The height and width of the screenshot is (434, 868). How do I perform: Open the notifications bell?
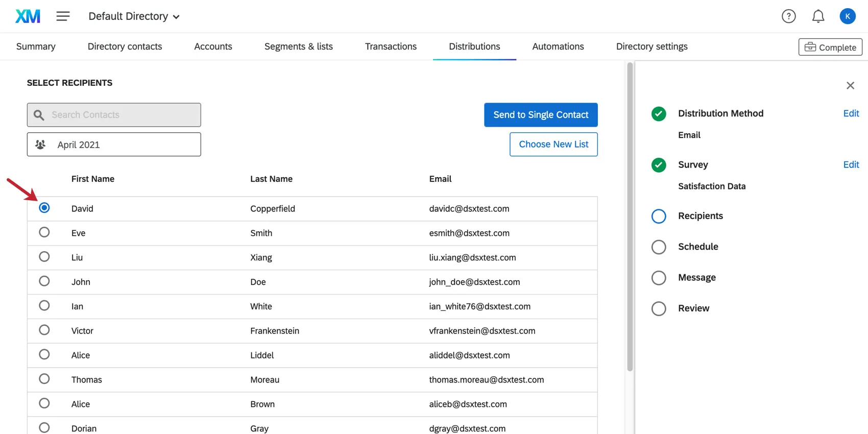[818, 16]
